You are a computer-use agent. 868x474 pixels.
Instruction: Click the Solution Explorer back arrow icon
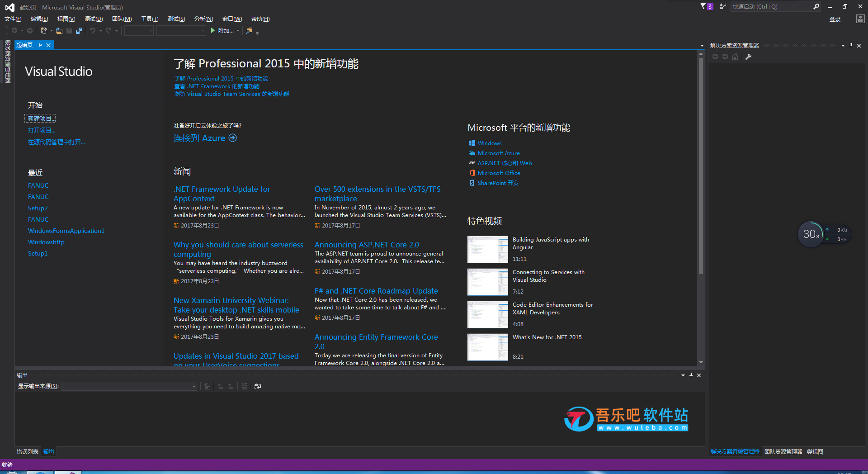click(x=715, y=57)
